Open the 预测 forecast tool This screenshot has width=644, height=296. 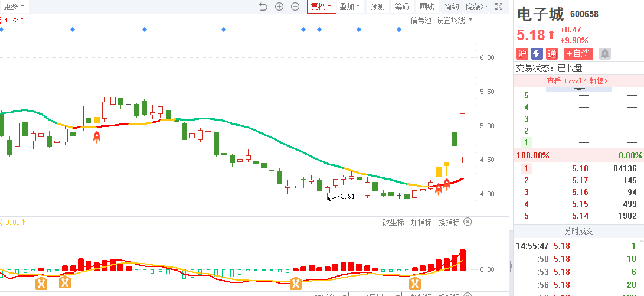[377, 6]
